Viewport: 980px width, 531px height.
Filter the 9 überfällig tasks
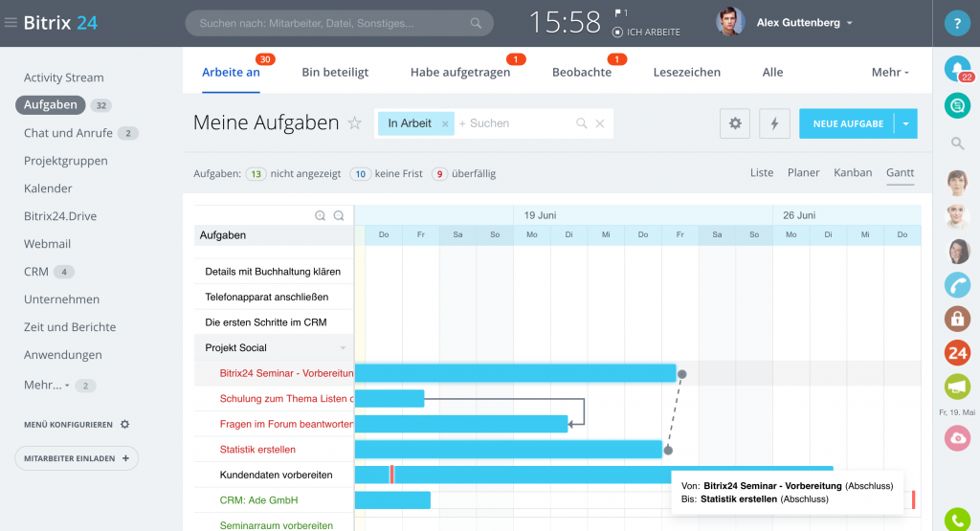[x=464, y=174]
